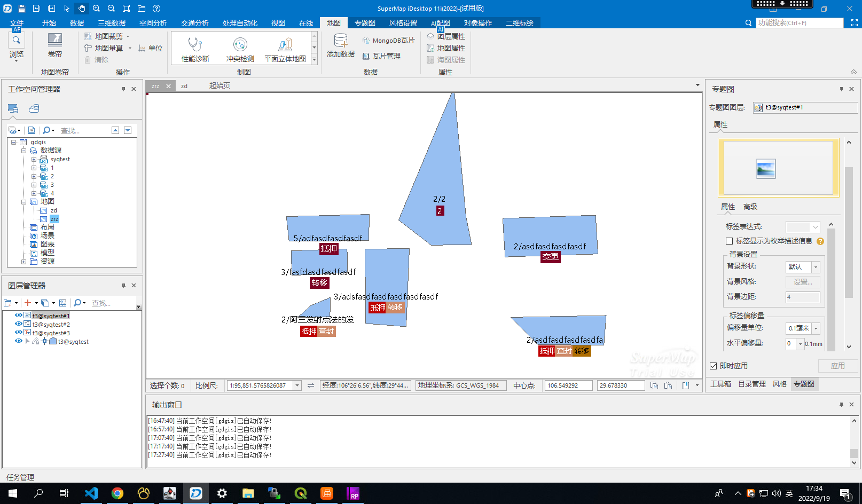Enable 标签显示为枚举描述信息 checkbox
This screenshot has height=504, width=862.
click(729, 241)
